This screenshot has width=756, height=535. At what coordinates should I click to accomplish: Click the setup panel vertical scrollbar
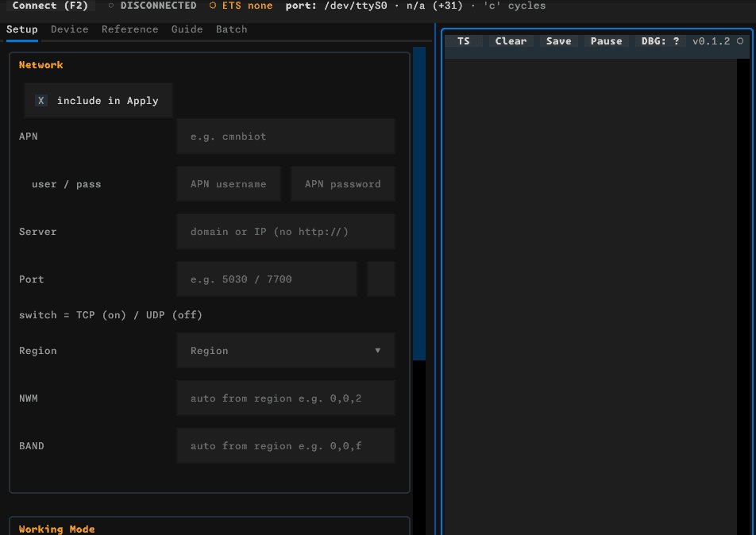419,203
